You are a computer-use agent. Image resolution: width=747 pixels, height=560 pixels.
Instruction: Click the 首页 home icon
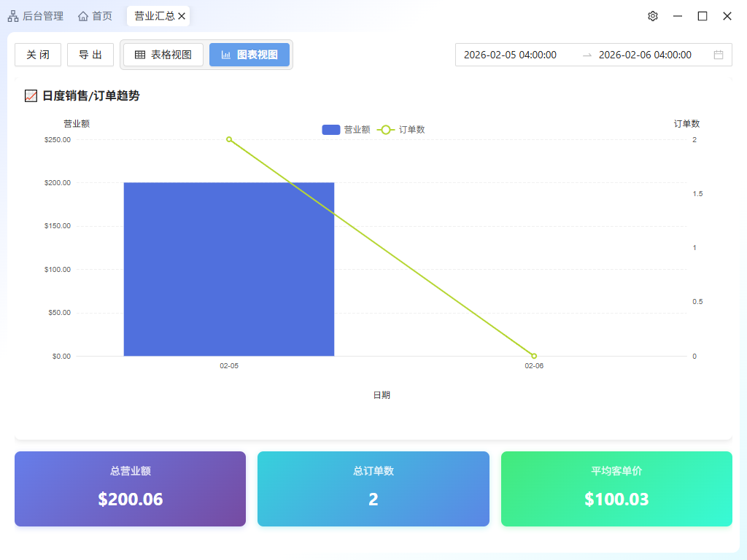(83, 16)
